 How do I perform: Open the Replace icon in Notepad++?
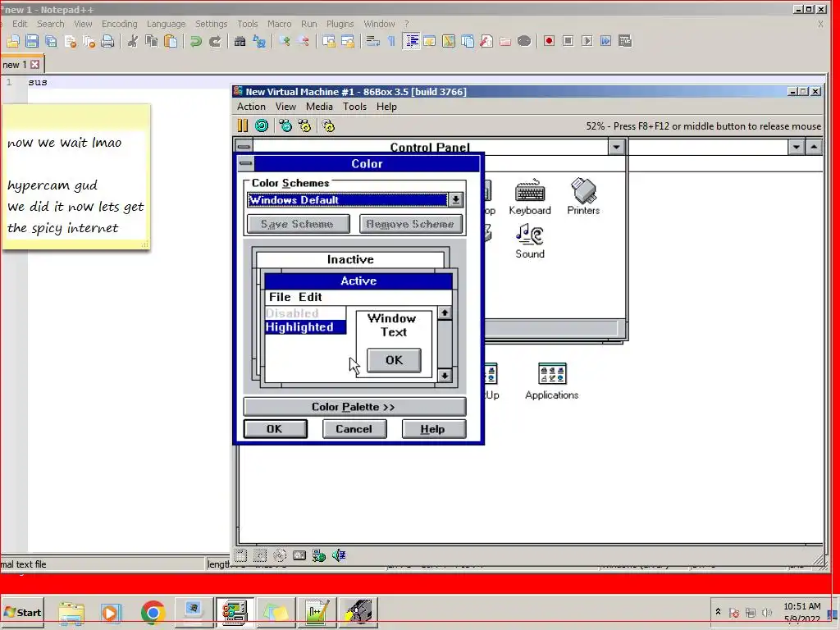[x=259, y=41]
